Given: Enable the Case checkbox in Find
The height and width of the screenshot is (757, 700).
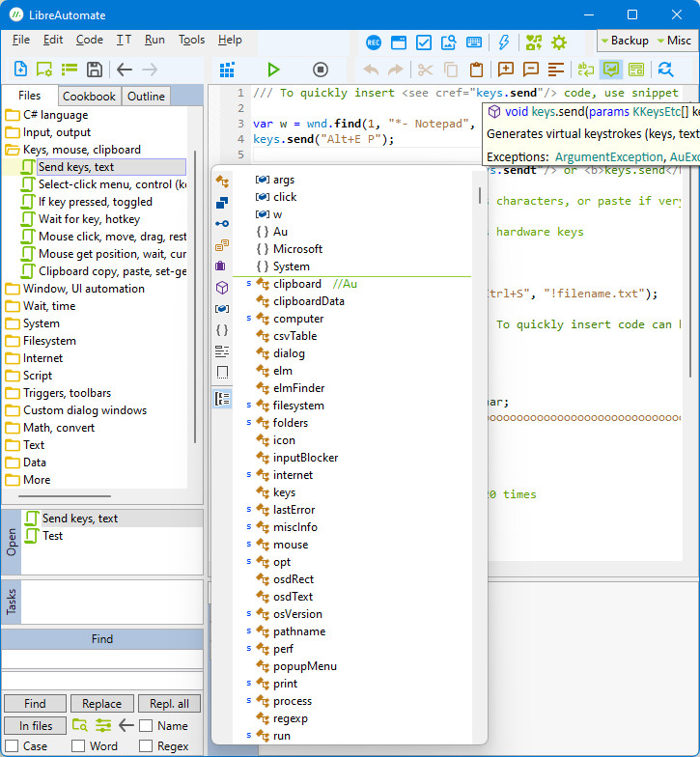Looking at the screenshot, I should (12, 745).
